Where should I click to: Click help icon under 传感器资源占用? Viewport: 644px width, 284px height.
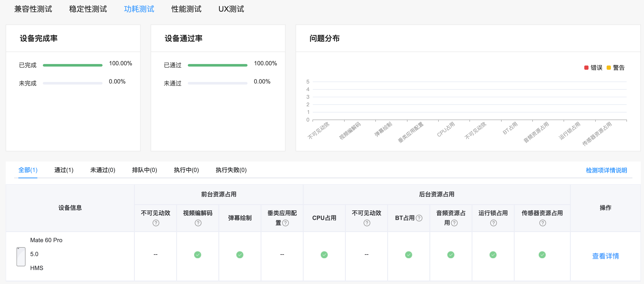(543, 223)
